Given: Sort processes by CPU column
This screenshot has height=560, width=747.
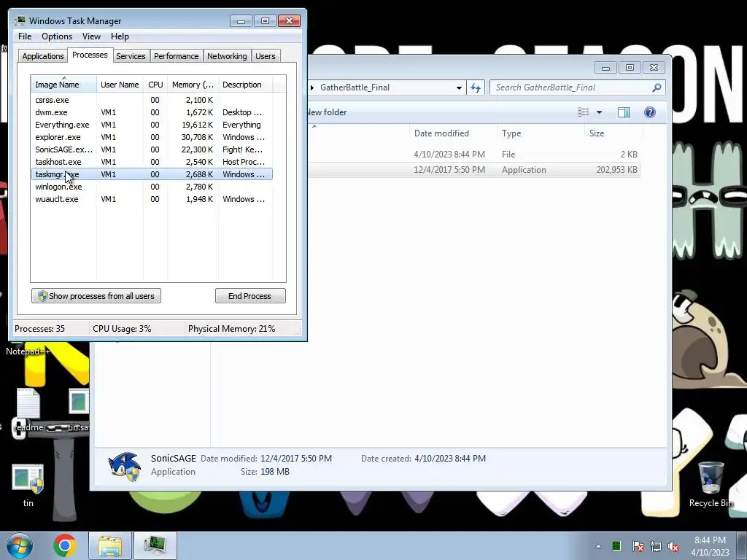Looking at the screenshot, I should (x=155, y=85).
